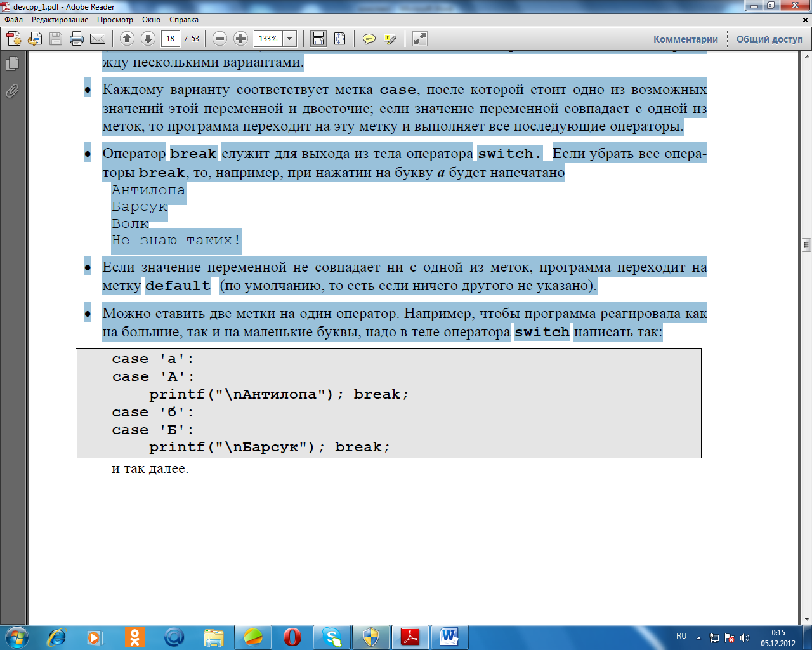
Task: Click the output line "Не знаю таких!"
Action: click(x=176, y=241)
